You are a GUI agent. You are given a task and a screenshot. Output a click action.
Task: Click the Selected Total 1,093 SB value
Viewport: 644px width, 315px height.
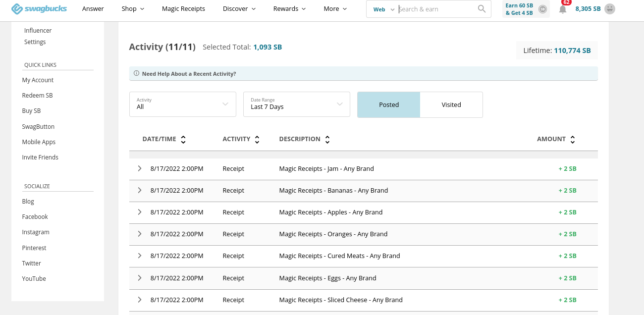coord(268,47)
